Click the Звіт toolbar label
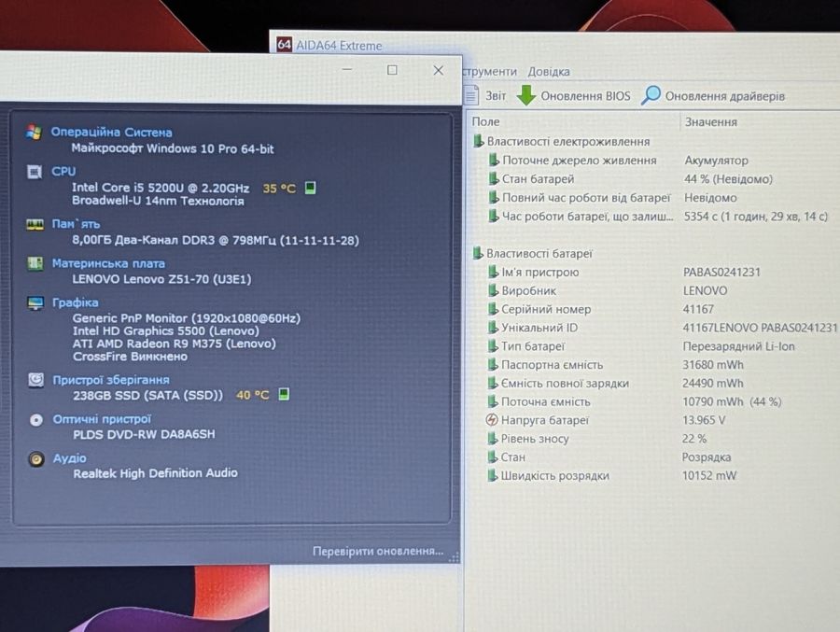 tap(496, 95)
